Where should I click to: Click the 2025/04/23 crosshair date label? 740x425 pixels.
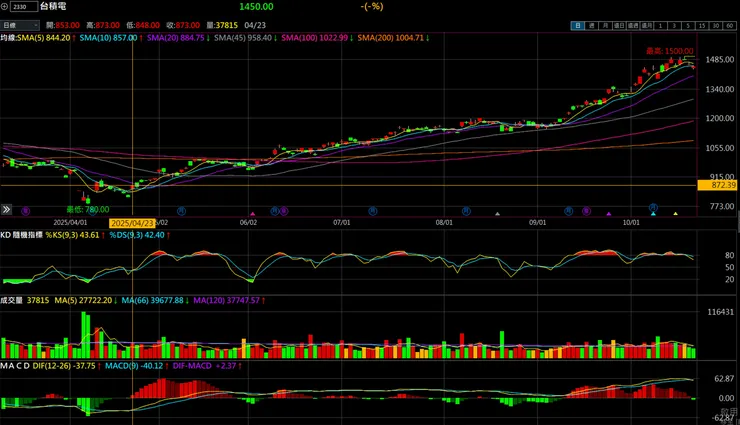click(132, 223)
